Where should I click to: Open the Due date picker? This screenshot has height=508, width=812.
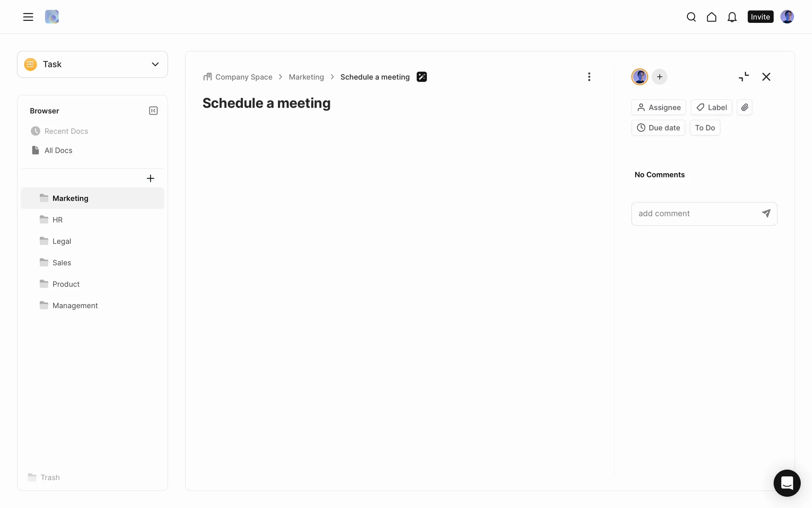coord(658,128)
